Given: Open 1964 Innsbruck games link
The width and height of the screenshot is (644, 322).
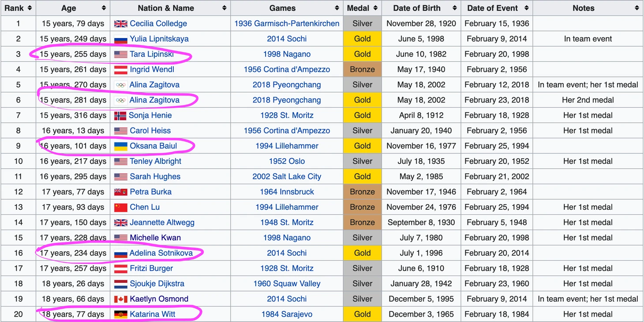Looking at the screenshot, I should click(287, 192).
